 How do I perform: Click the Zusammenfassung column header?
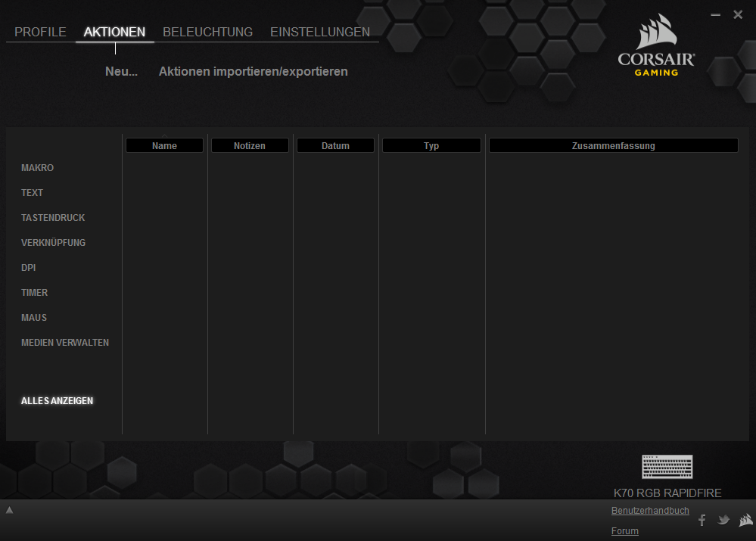click(x=613, y=146)
